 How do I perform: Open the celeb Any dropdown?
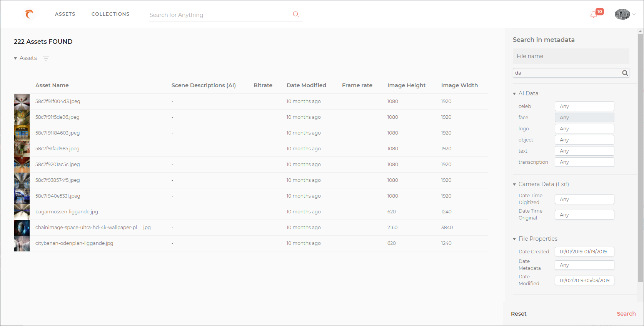pyautogui.click(x=584, y=106)
